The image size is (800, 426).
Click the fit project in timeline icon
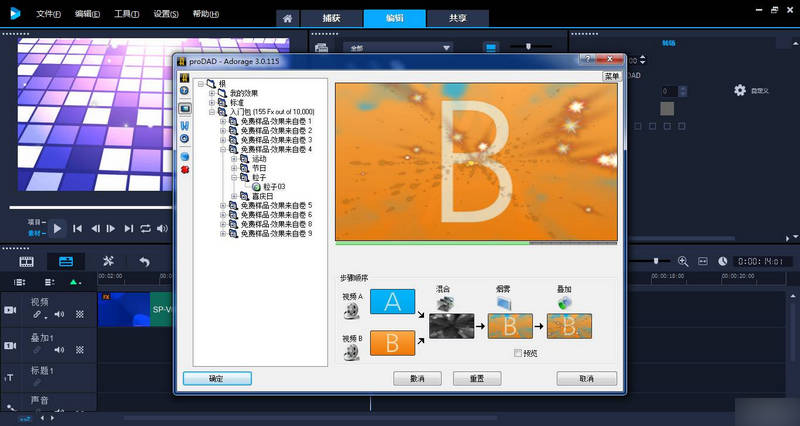(703, 261)
